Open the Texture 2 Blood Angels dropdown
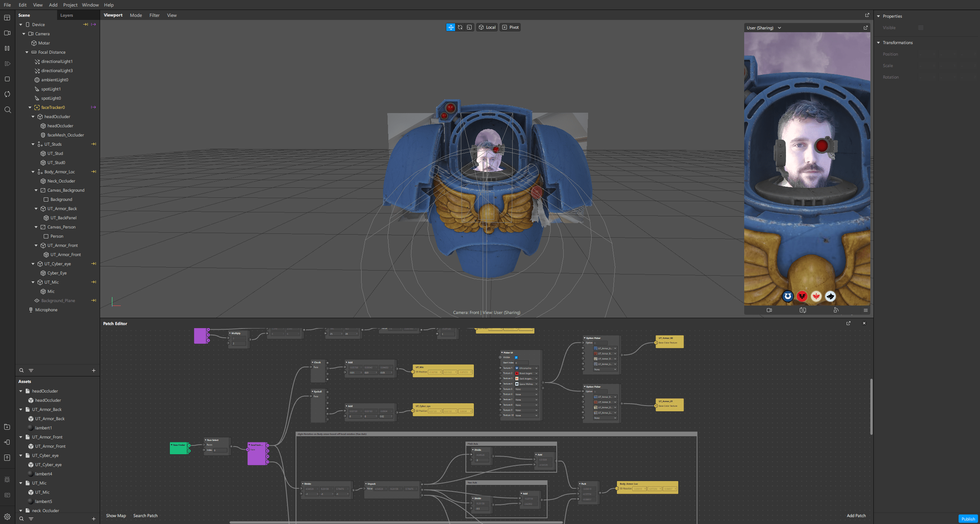This screenshot has width=980, height=524. (x=526, y=373)
